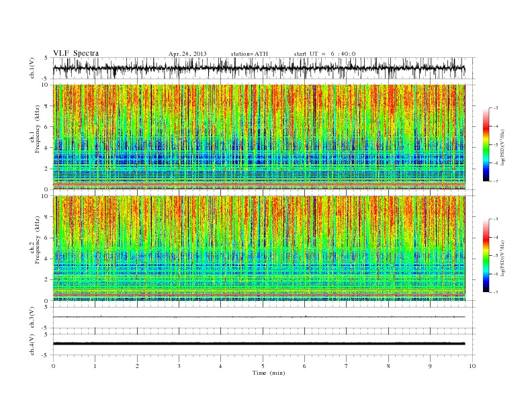Click time axis tick label "7"
The height and width of the screenshot is (411, 532).
(347, 366)
